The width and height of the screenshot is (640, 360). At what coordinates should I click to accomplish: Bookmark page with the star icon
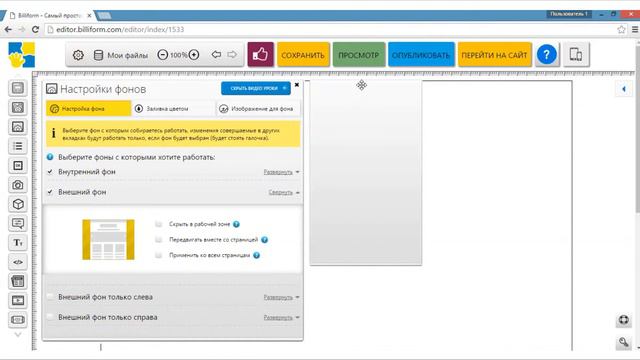coord(621,29)
